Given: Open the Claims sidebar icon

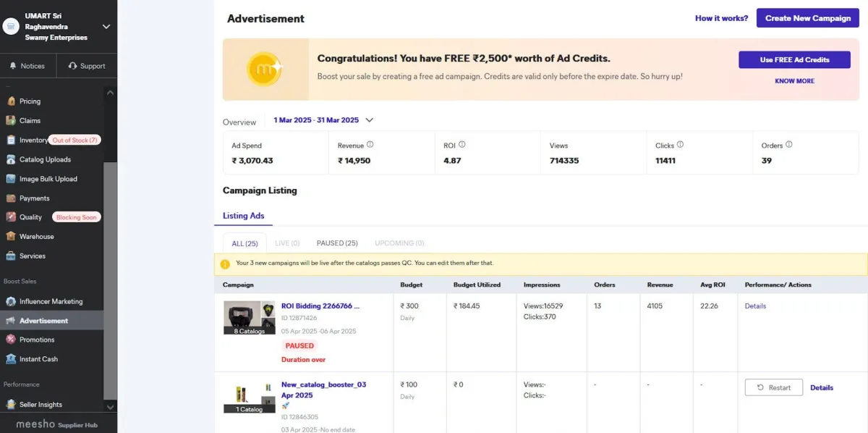Looking at the screenshot, I should tap(11, 121).
